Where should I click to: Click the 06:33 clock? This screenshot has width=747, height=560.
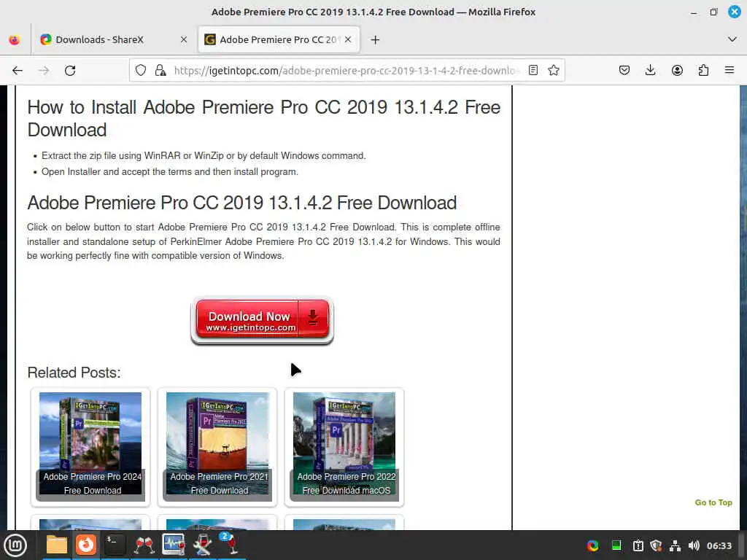click(719, 545)
